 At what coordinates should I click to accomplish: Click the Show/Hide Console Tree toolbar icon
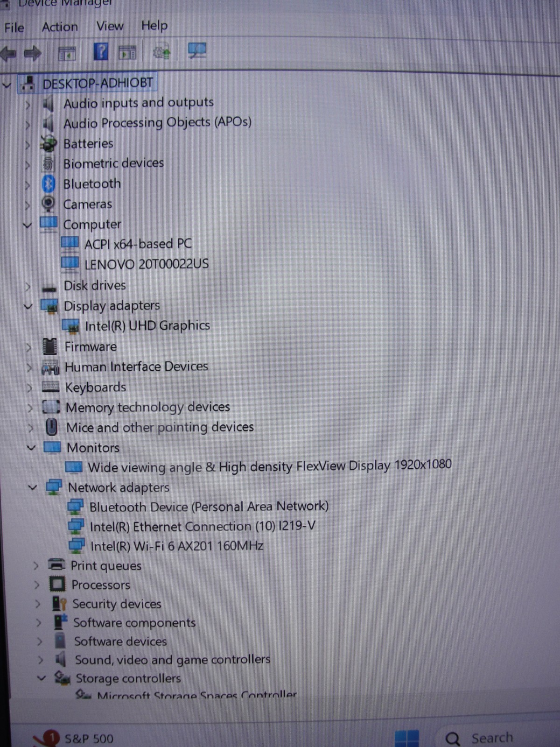pos(67,54)
